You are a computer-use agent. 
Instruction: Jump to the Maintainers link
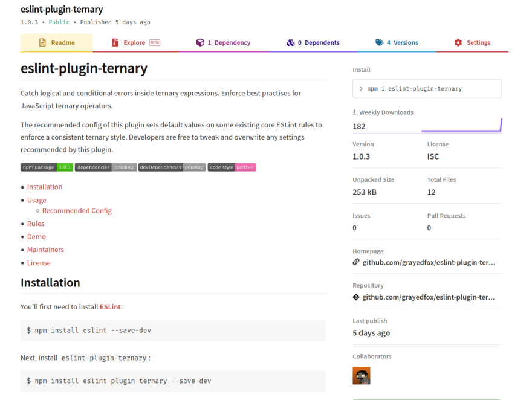[45, 250]
